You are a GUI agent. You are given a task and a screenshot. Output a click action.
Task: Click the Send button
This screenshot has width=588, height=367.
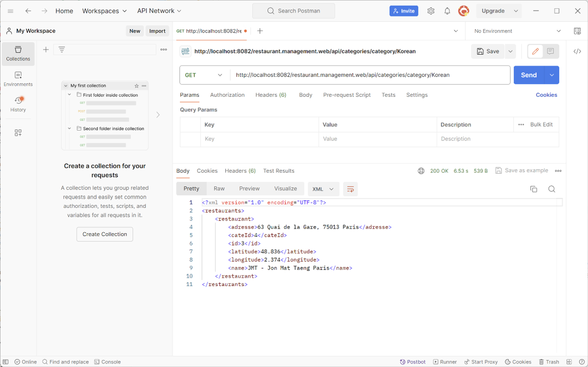click(529, 75)
